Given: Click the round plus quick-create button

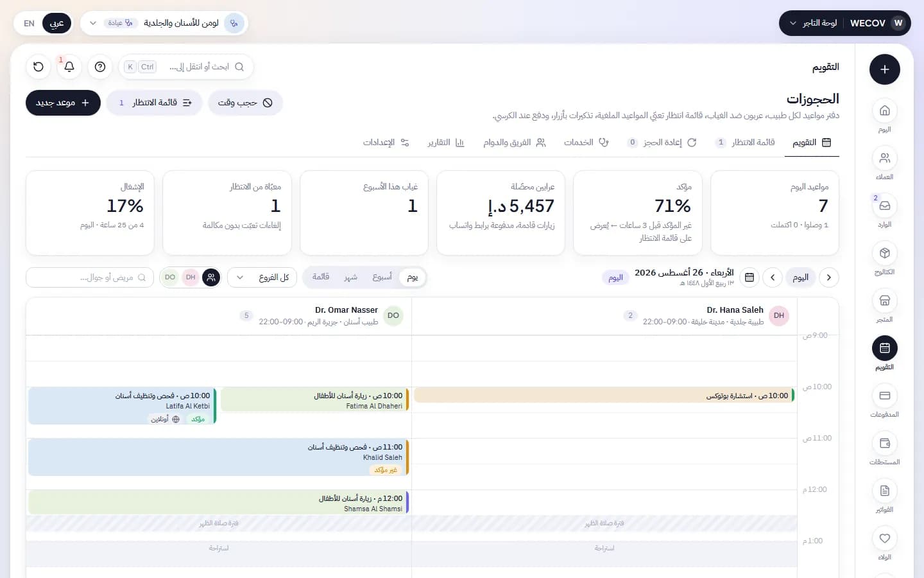Looking at the screenshot, I should pyautogui.click(x=884, y=69).
